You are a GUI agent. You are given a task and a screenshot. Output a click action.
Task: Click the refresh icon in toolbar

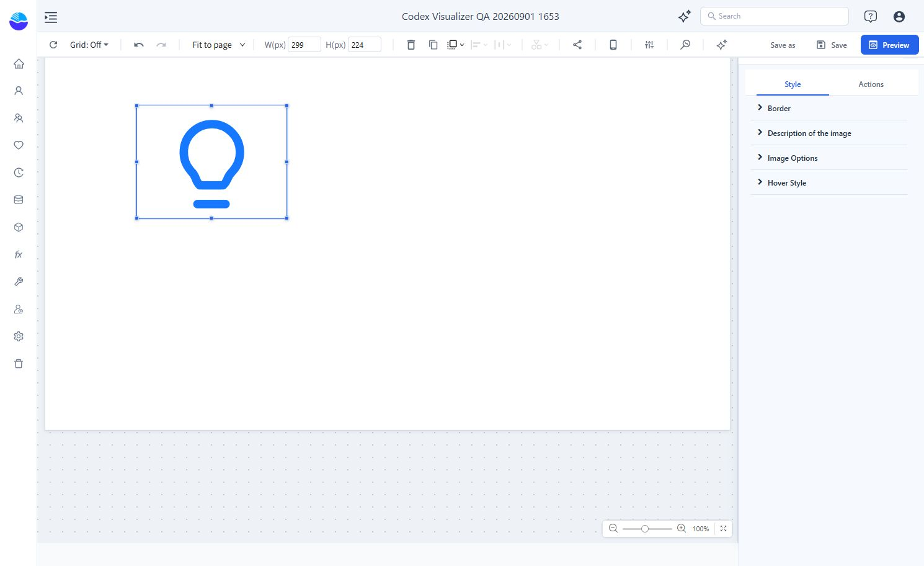pyautogui.click(x=53, y=45)
